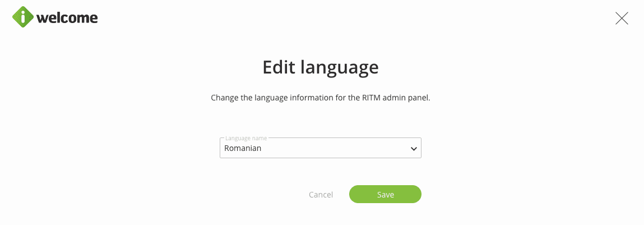Click the small "Language name" field label
This screenshot has height=225, width=644.
coord(246,138)
